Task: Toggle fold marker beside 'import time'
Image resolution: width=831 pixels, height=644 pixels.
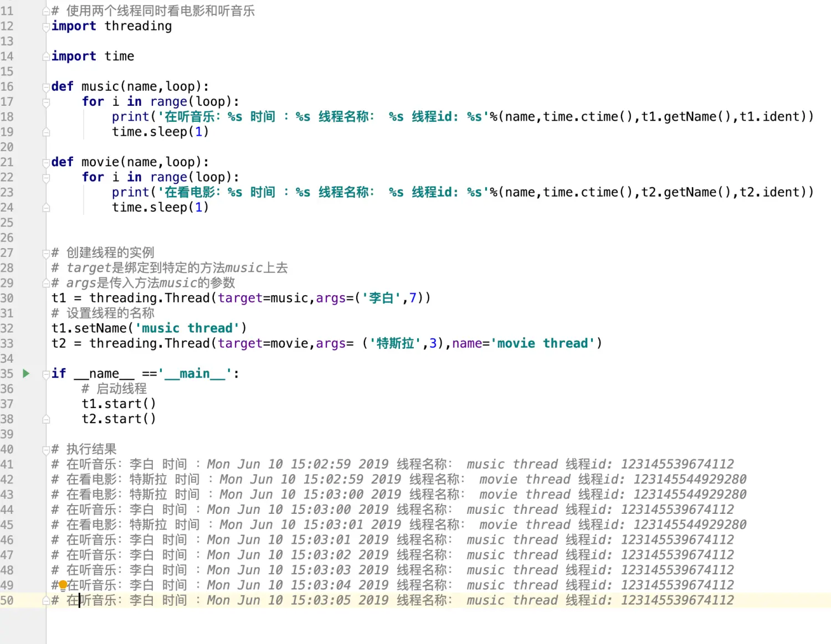Action: (x=46, y=56)
